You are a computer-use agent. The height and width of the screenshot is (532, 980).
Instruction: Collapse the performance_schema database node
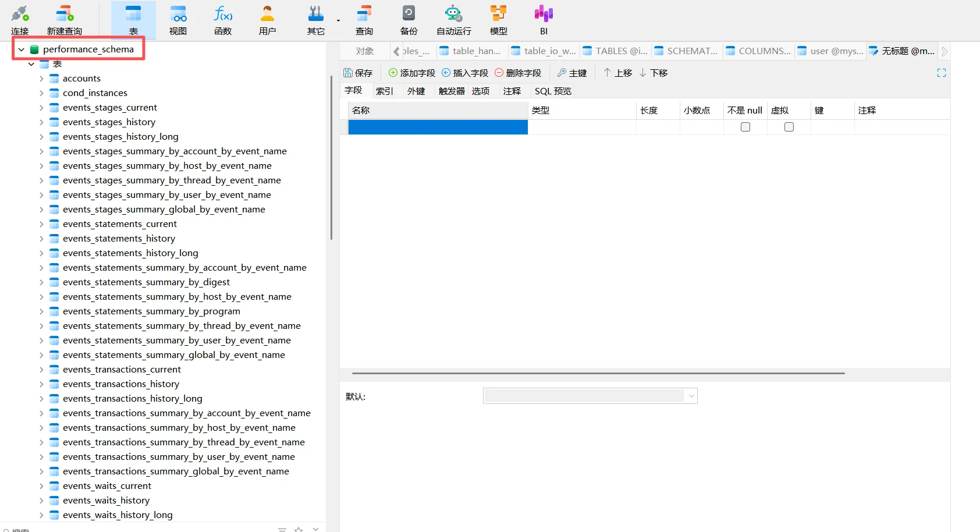[22, 49]
